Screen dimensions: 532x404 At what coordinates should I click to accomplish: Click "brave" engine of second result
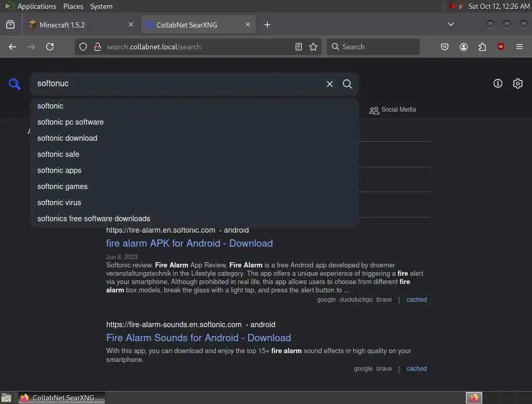[384, 369]
